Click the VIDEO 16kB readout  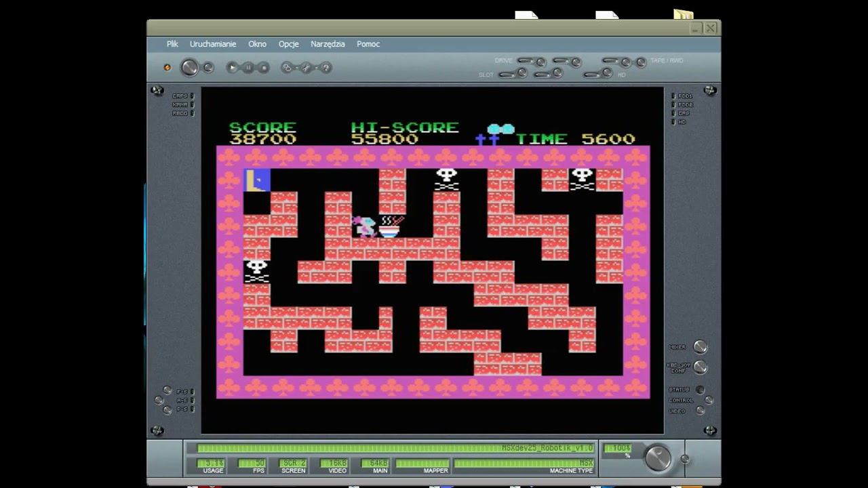point(334,464)
